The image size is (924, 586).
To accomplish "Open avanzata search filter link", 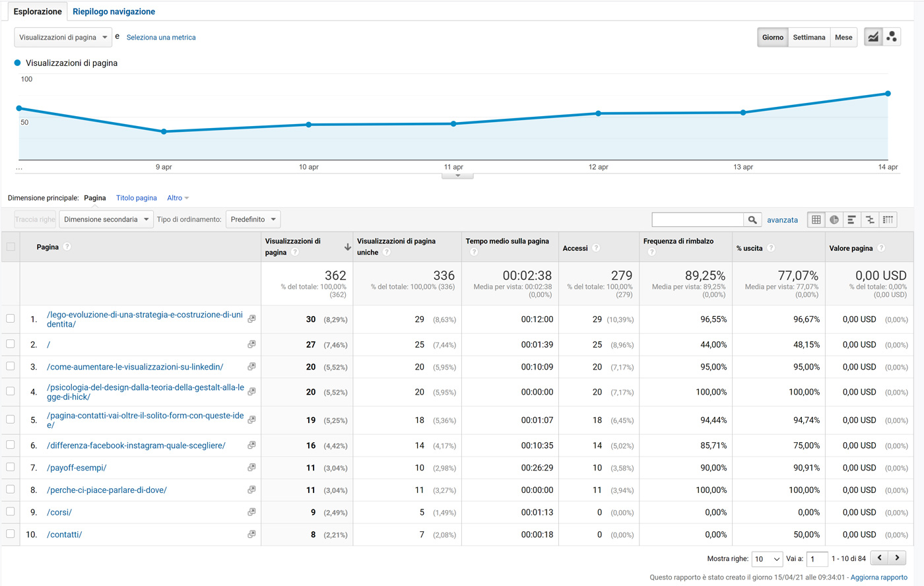I will 782,220.
